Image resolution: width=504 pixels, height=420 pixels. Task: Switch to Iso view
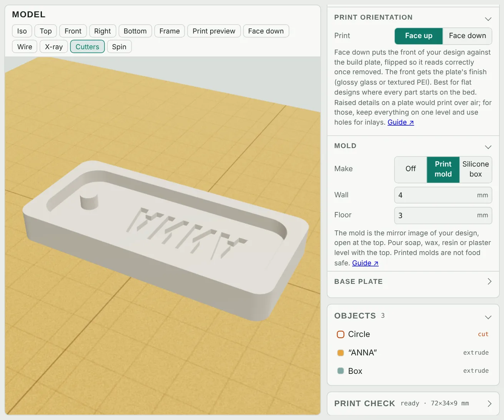(x=22, y=31)
